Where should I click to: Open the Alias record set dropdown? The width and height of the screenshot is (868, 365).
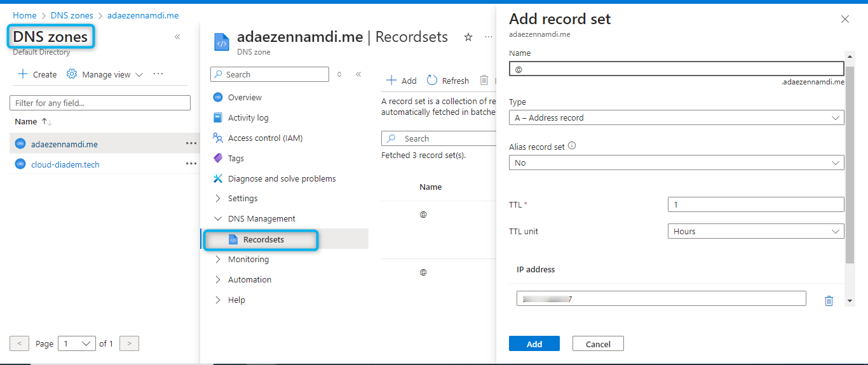[676, 163]
